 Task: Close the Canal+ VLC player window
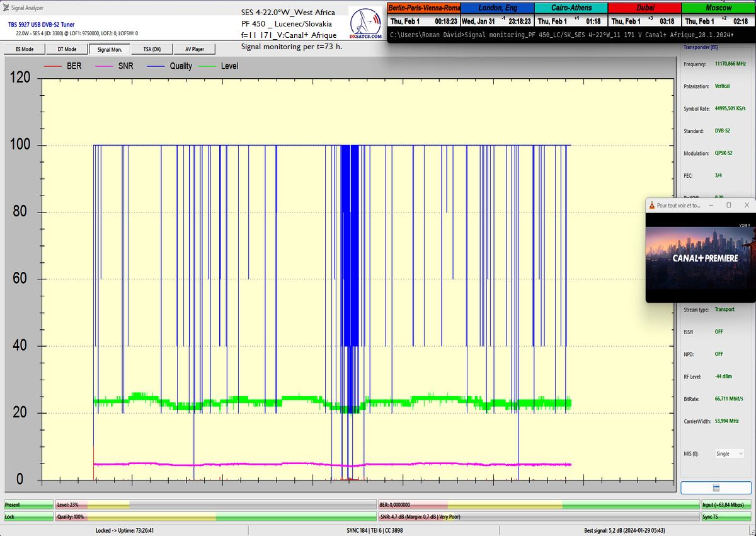click(747, 205)
